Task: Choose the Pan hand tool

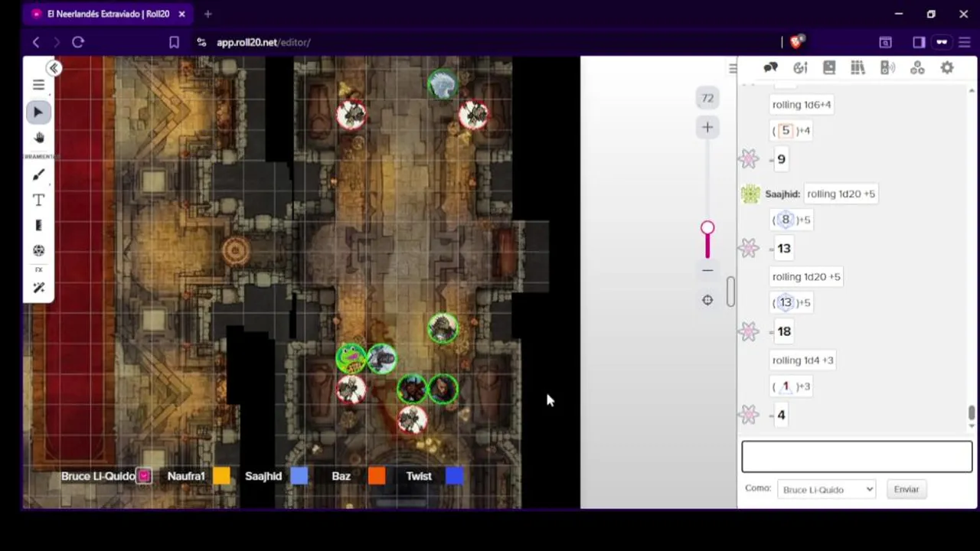Action: tap(39, 138)
